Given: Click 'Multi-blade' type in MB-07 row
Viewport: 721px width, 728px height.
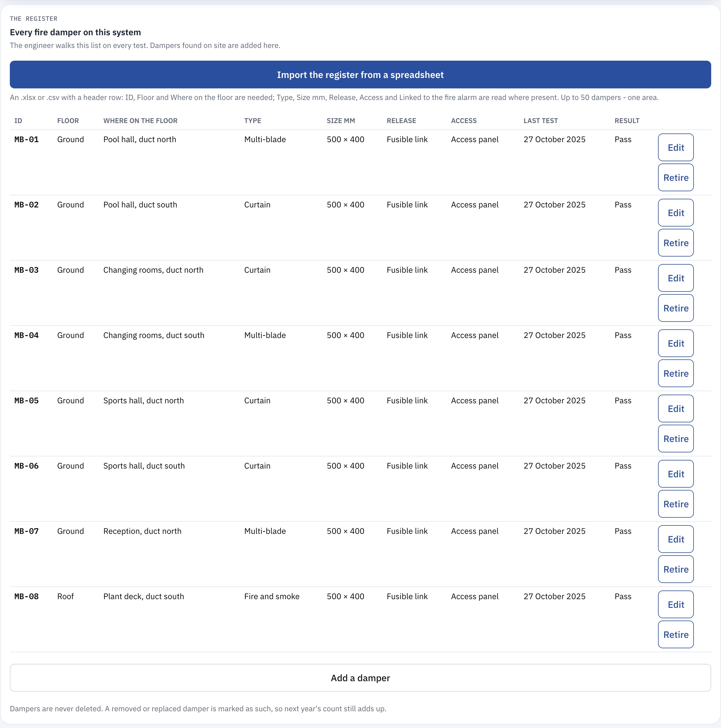Looking at the screenshot, I should [265, 531].
